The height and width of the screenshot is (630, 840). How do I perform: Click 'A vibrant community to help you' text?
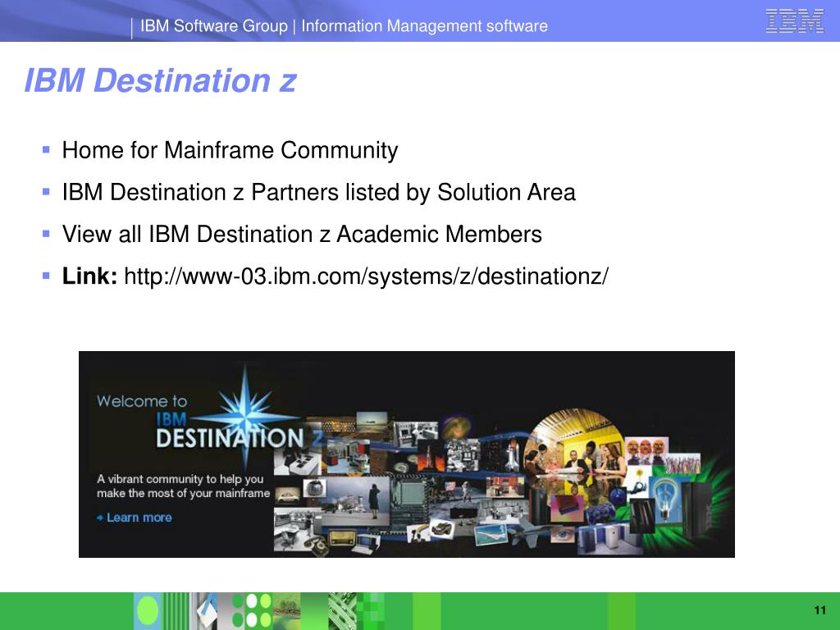point(180,479)
